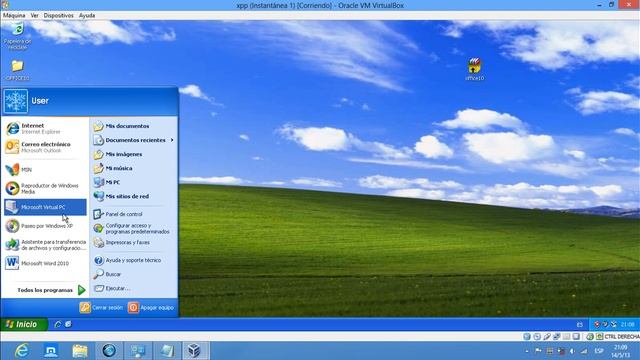Open the Dispositivos menu
This screenshot has height=360, width=640.
point(58,15)
